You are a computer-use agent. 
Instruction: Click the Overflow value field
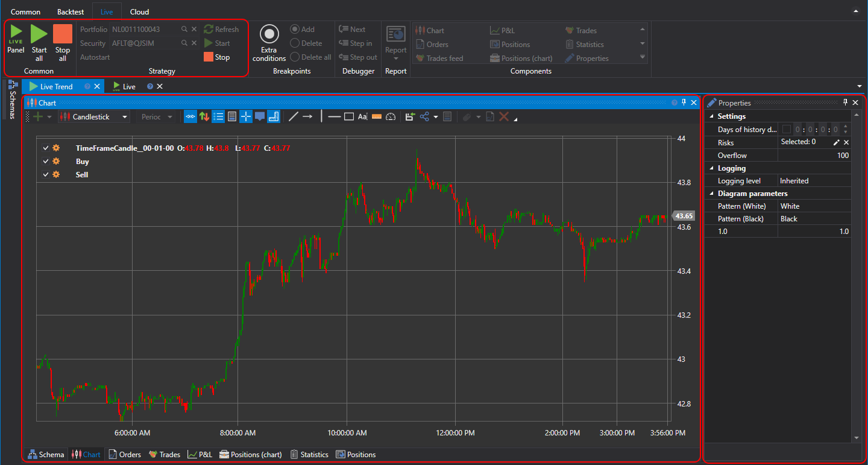pos(814,155)
